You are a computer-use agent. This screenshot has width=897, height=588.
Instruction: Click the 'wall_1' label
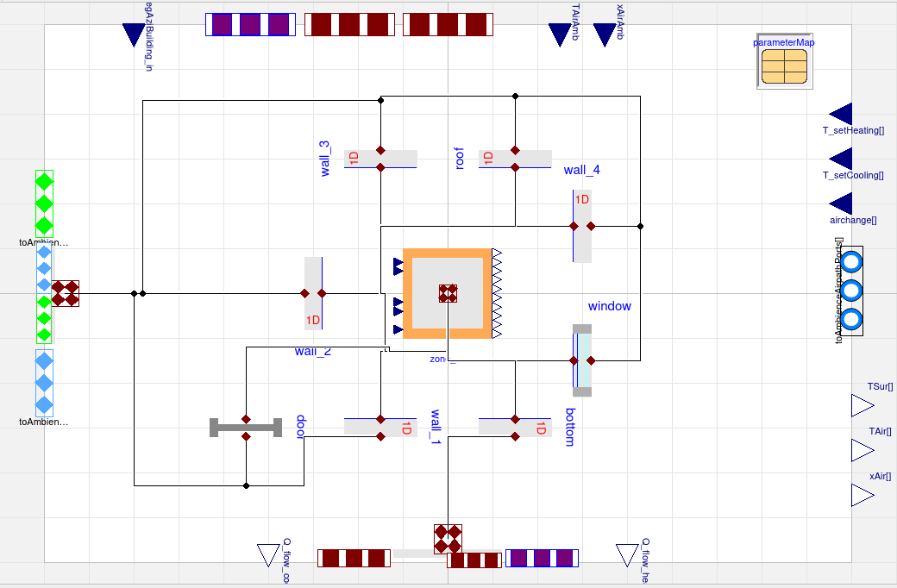tap(436, 427)
